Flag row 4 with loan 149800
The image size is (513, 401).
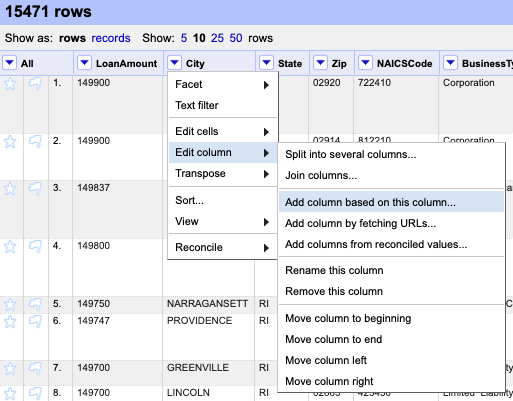point(35,247)
